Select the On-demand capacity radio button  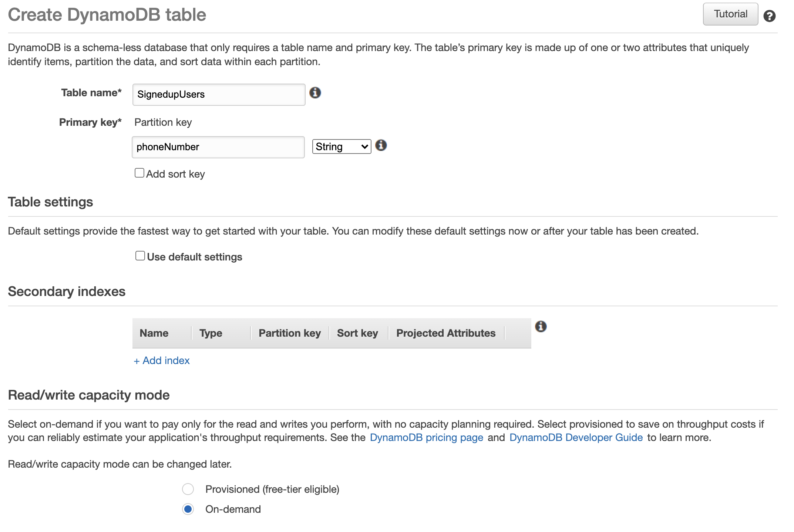click(188, 509)
